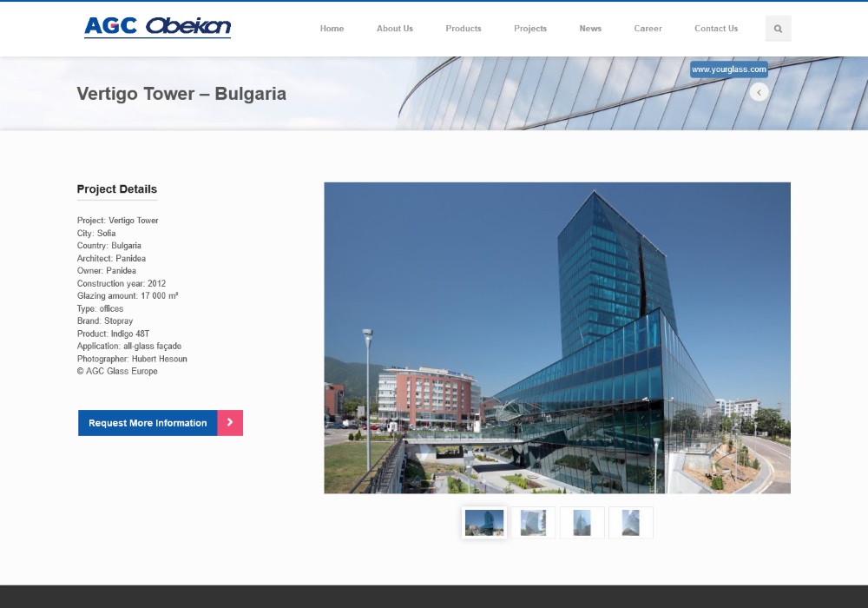
Task: Open the About Us menu
Action: tap(395, 29)
